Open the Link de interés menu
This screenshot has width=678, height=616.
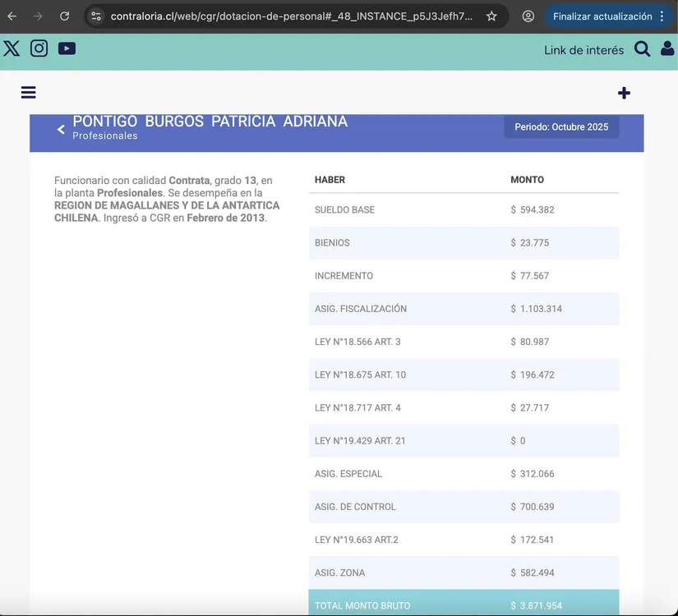coord(583,50)
